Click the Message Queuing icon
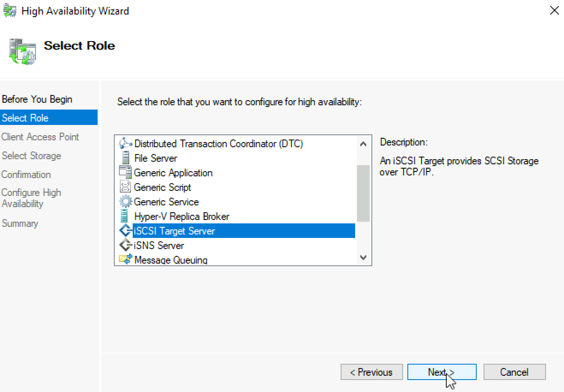 tap(125, 259)
